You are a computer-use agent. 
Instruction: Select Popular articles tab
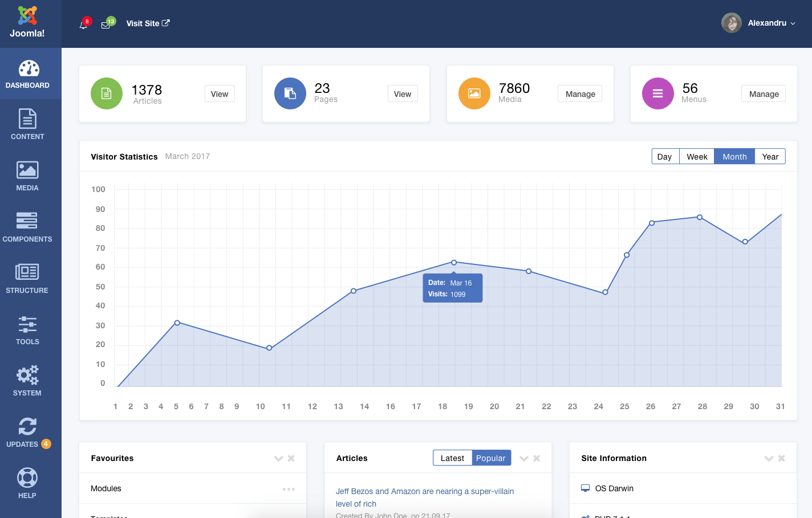point(491,458)
